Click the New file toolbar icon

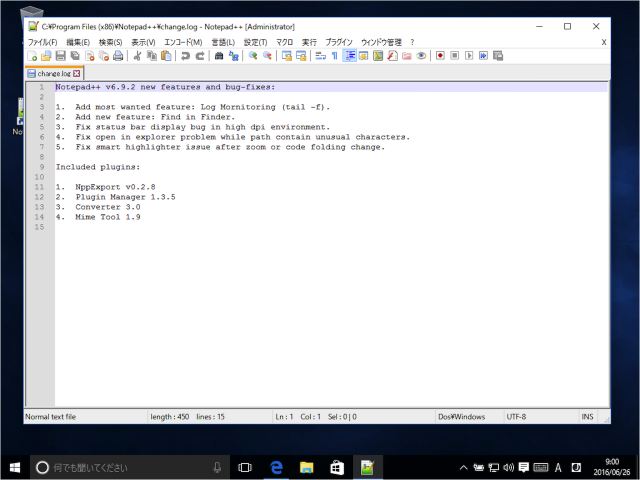(x=32, y=56)
